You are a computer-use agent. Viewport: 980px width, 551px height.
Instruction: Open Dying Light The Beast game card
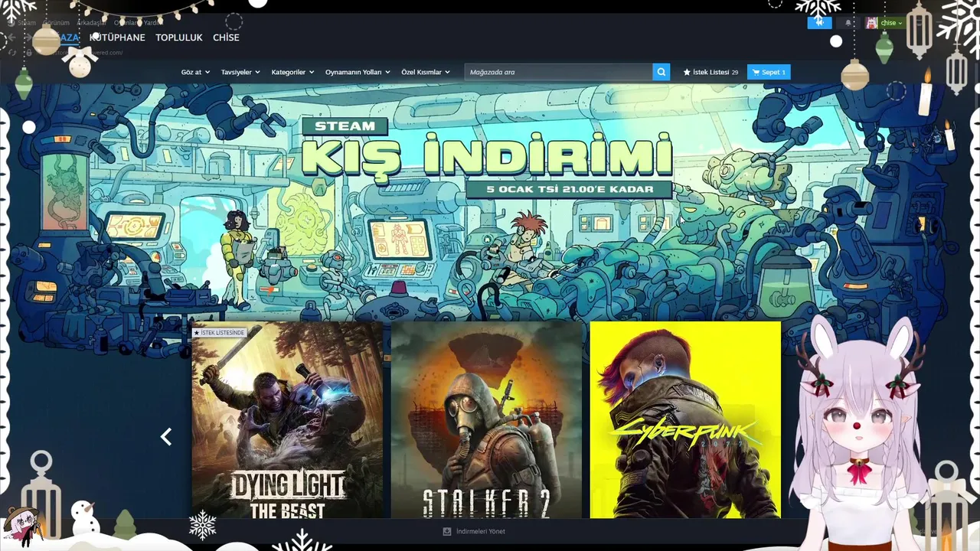(x=287, y=419)
